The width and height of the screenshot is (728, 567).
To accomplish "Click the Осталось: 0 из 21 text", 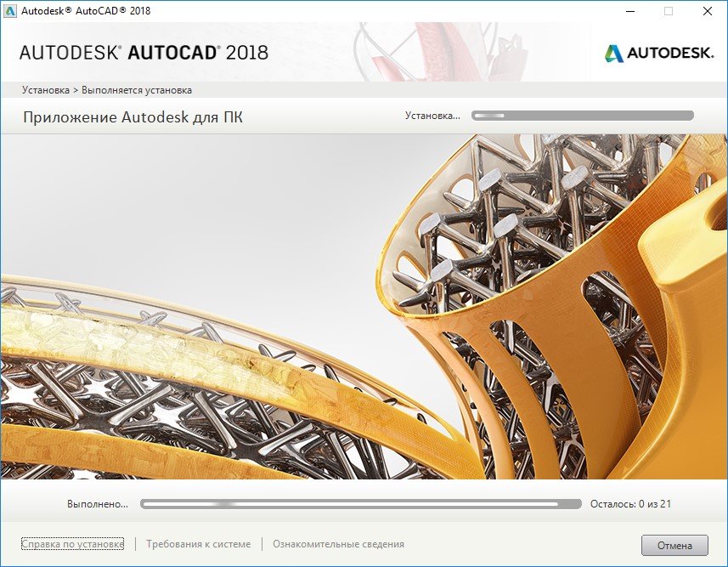I will 630,504.
